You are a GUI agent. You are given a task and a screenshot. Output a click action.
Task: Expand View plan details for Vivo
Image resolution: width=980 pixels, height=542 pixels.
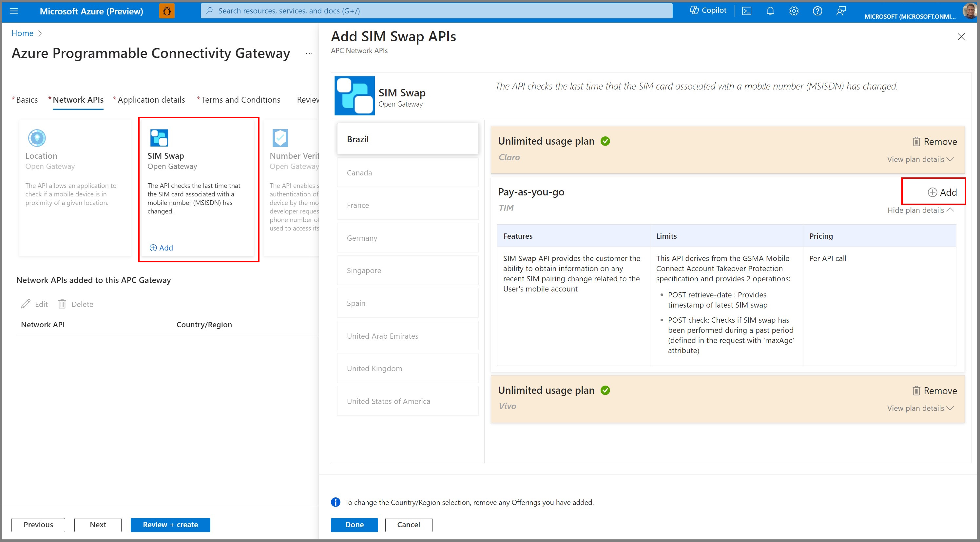pos(921,408)
